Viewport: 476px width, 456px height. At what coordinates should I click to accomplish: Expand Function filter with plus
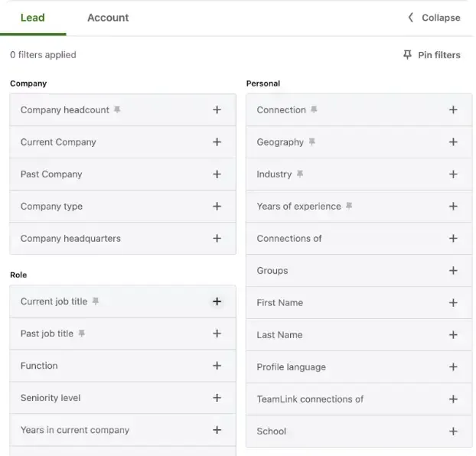pyautogui.click(x=217, y=366)
